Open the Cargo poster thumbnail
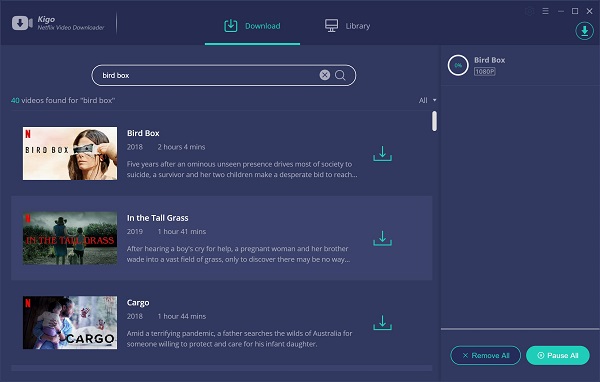The image size is (600, 382). [70, 323]
